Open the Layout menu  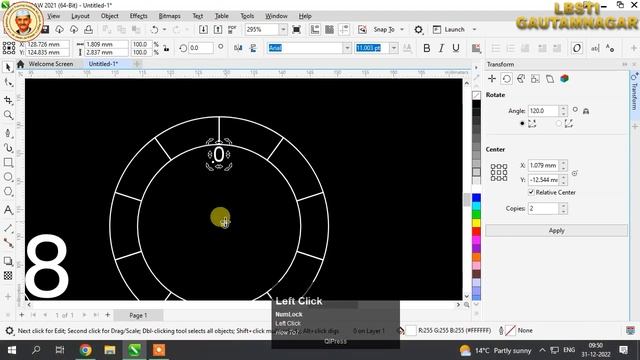[80, 16]
